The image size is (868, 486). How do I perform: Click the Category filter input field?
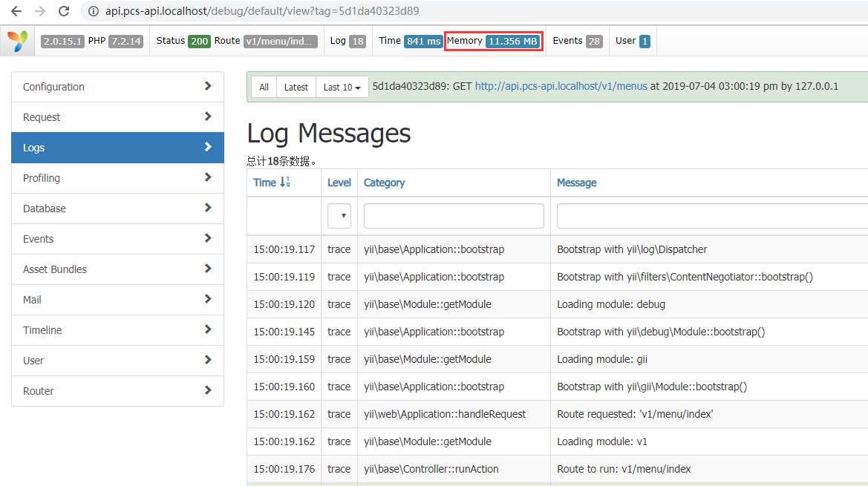(x=454, y=216)
